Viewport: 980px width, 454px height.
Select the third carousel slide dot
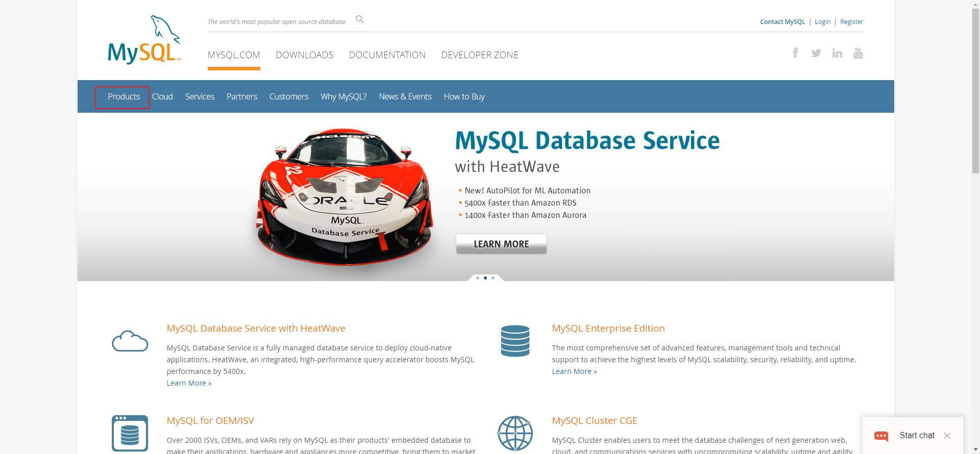point(493,278)
